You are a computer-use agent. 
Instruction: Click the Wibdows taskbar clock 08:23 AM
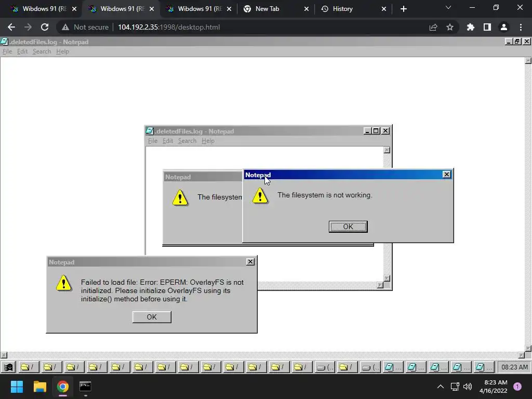[x=514, y=367]
